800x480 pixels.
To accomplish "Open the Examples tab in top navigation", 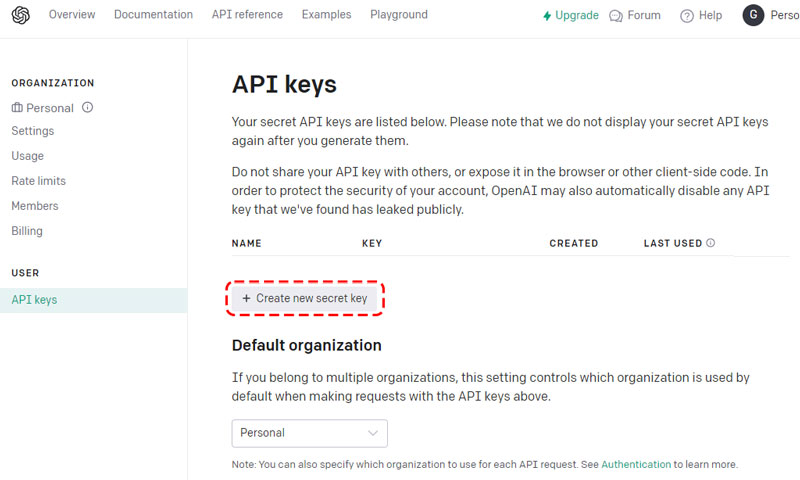I will pos(327,14).
